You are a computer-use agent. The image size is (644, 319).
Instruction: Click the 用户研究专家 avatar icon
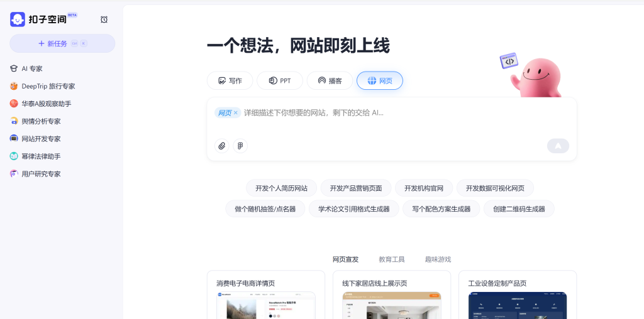[x=14, y=174]
